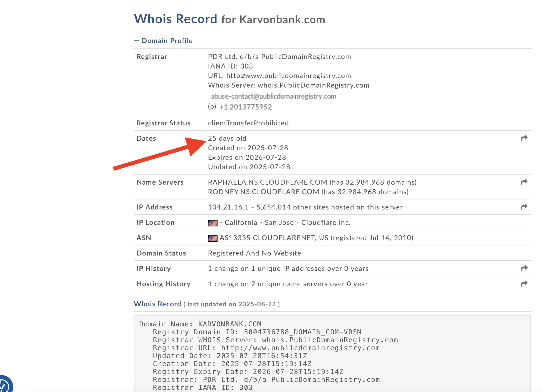Click 'Updated on 2025-07-28' text
The image size is (543, 392).
click(x=249, y=167)
